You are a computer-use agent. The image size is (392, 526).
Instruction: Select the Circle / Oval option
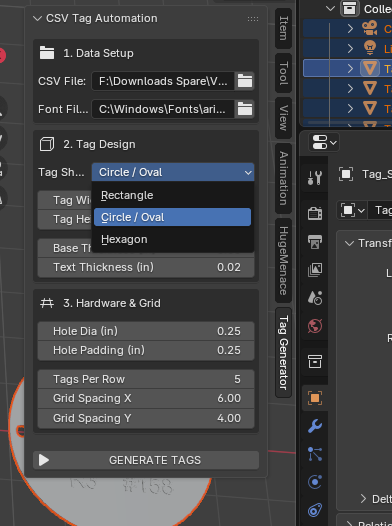point(172,217)
